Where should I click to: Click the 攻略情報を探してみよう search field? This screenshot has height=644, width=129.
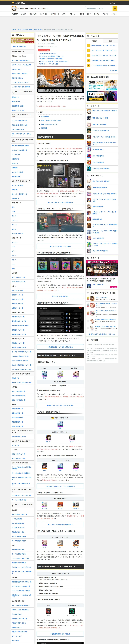coord(98,8)
